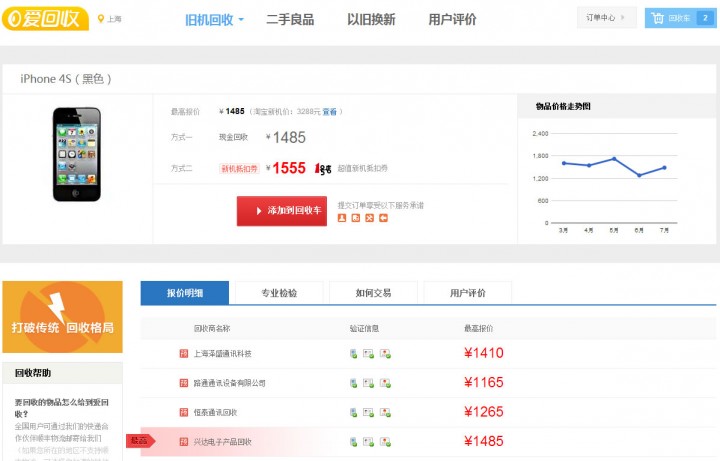Click the red badge icon beside 路通通讯设备有限公司
This screenshot has height=461, width=720.
click(x=184, y=383)
